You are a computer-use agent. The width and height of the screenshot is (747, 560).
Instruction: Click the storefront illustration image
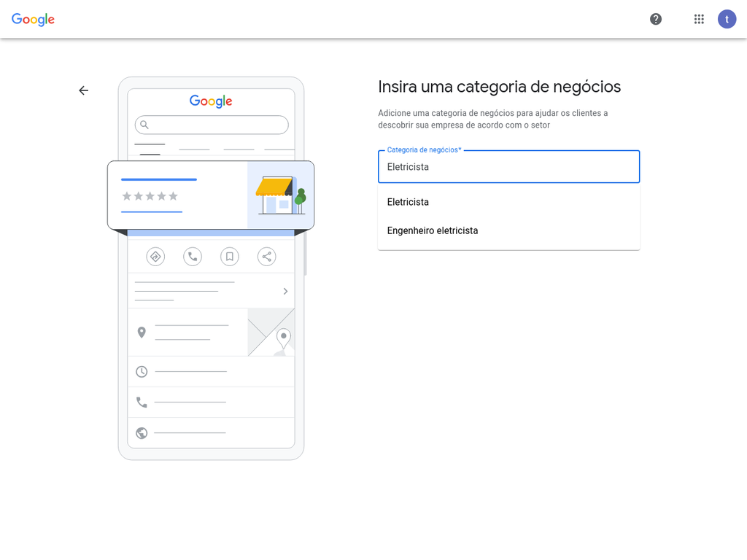click(x=280, y=195)
